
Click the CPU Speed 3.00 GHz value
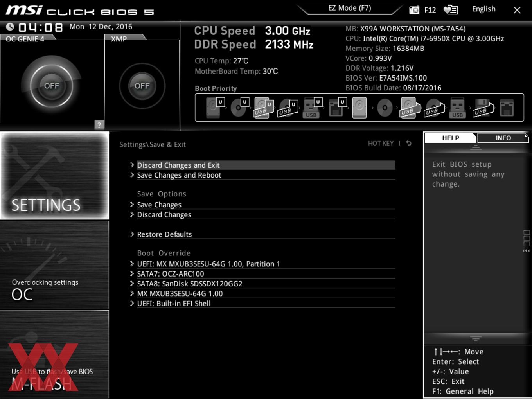(x=288, y=31)
